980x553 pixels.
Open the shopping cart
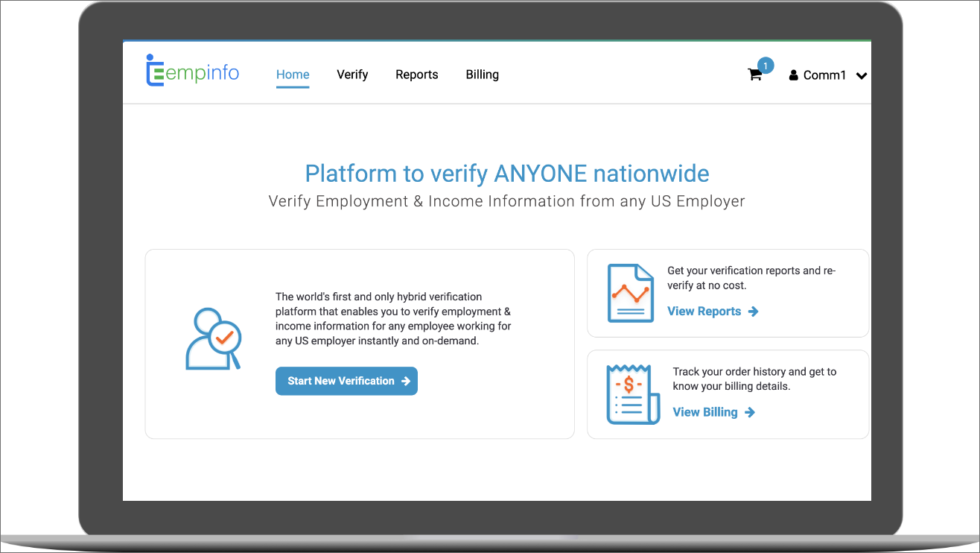pos(754,75)
